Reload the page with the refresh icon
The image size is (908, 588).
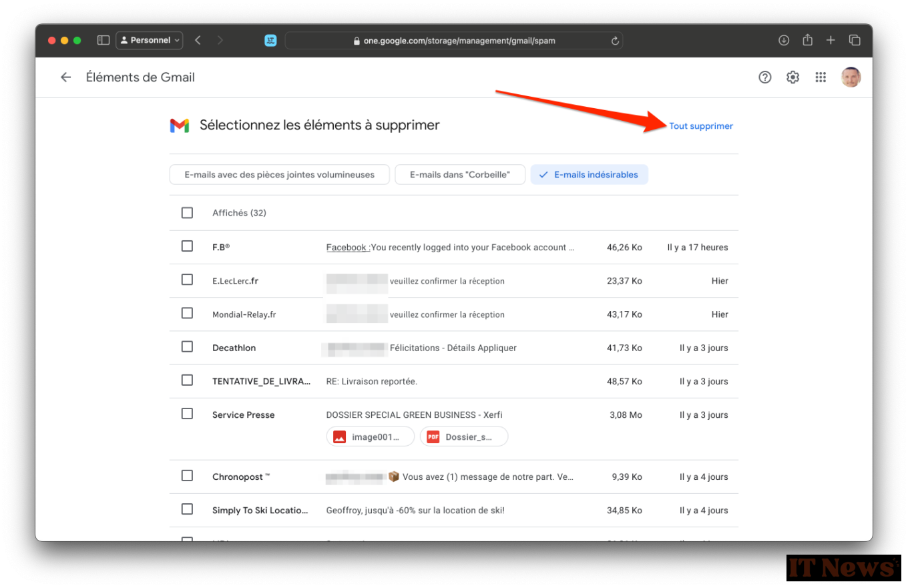pos(615,41)
